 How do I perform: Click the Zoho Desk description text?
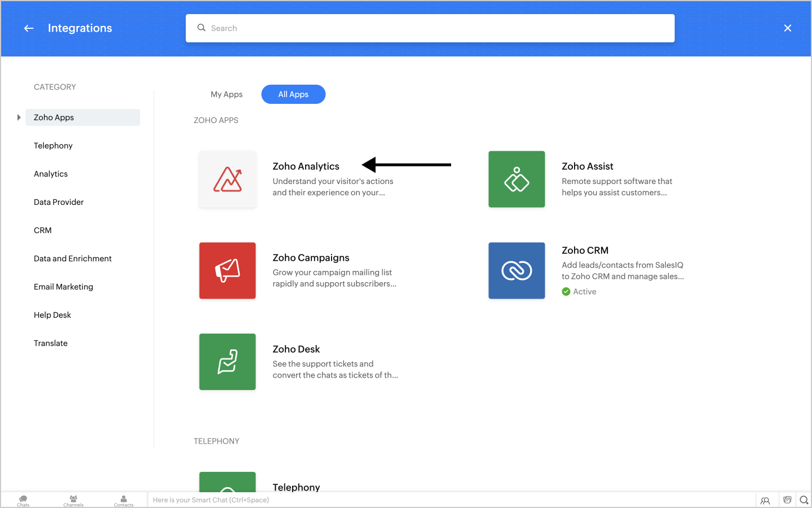click(336, 370)
